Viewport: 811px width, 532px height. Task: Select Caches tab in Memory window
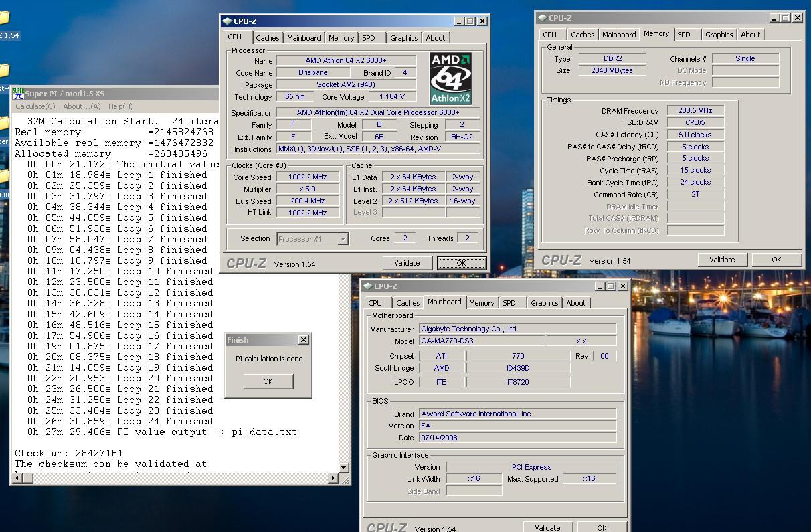[x=583, y=35]
